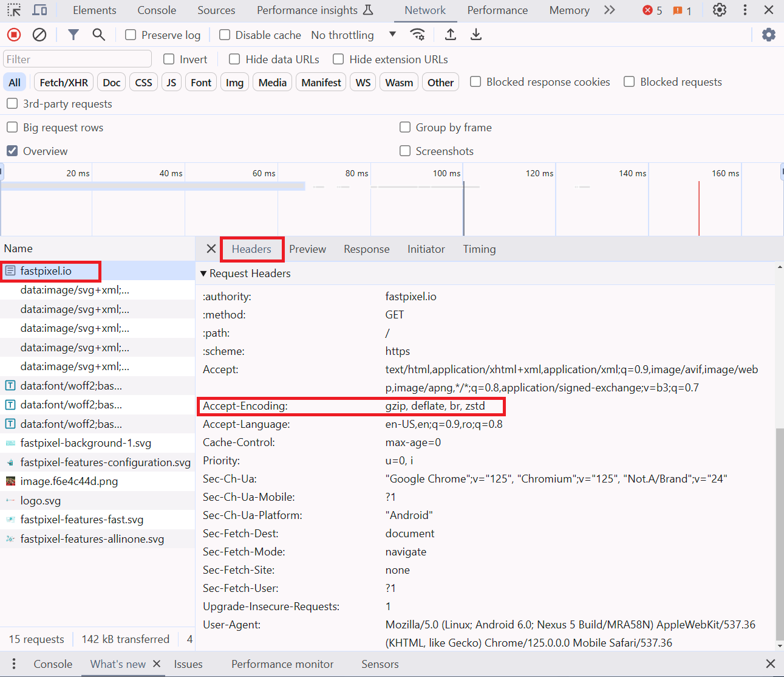The image size is (784, 677).
Task: Filter by Fetch/XHR requests
Action: coord(64,83)
